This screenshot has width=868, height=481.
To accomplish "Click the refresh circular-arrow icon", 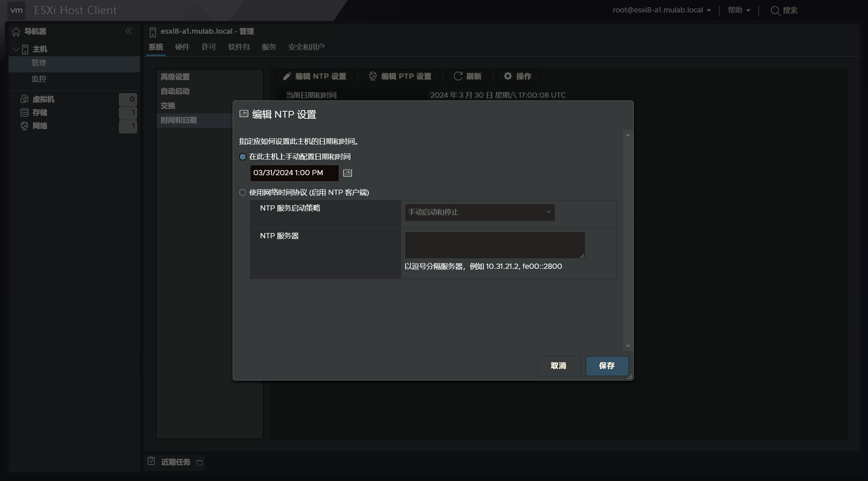I will coord(458,76).
